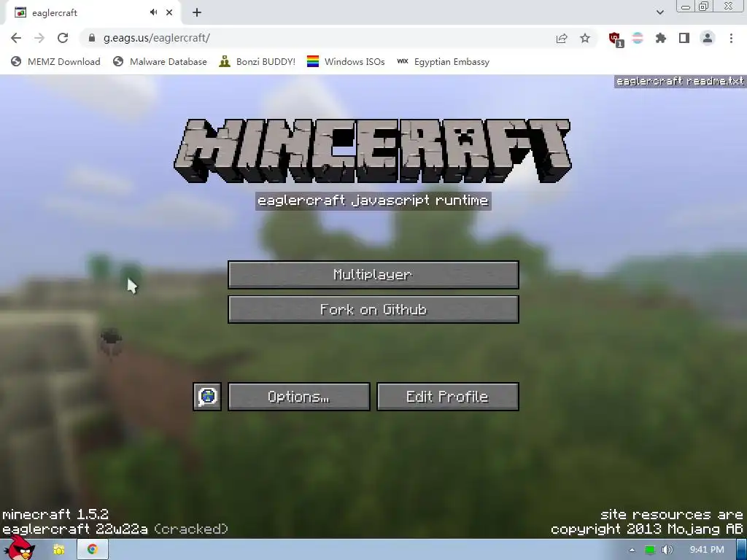The width and height of the screenshot is (747, 560).
Task: Open the Options... menu
Action: (x=298, y=396)
